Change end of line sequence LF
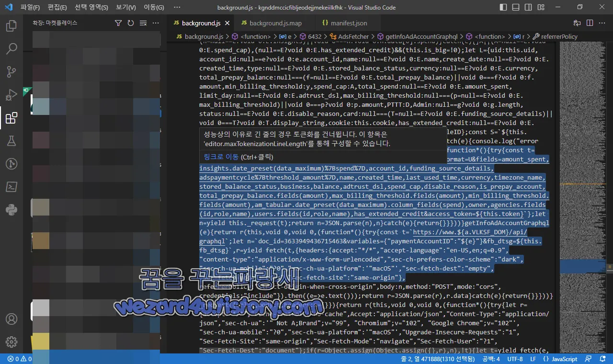613x364 pixels. pyautogui.click(x=533, y=359)
